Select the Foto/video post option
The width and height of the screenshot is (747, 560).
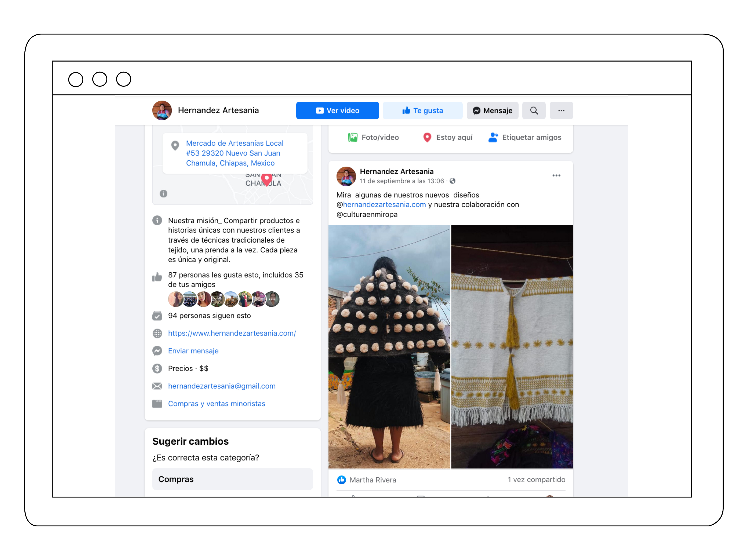[373, 137]
